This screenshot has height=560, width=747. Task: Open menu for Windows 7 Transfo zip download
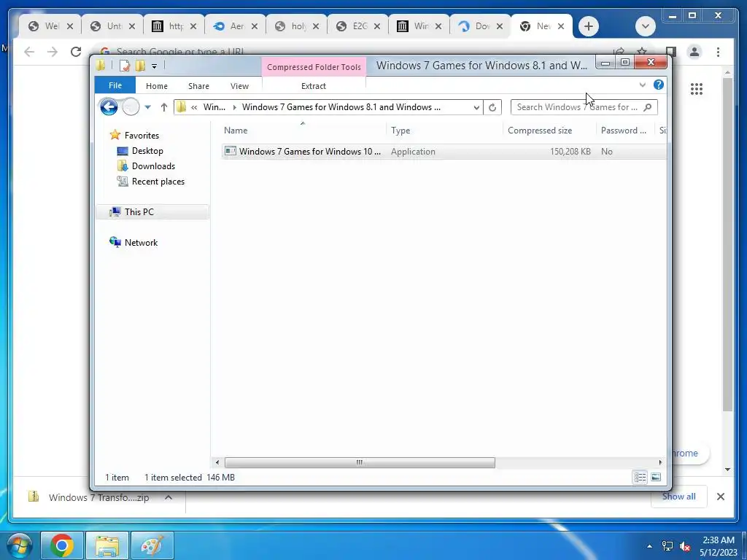pos(169,497)
